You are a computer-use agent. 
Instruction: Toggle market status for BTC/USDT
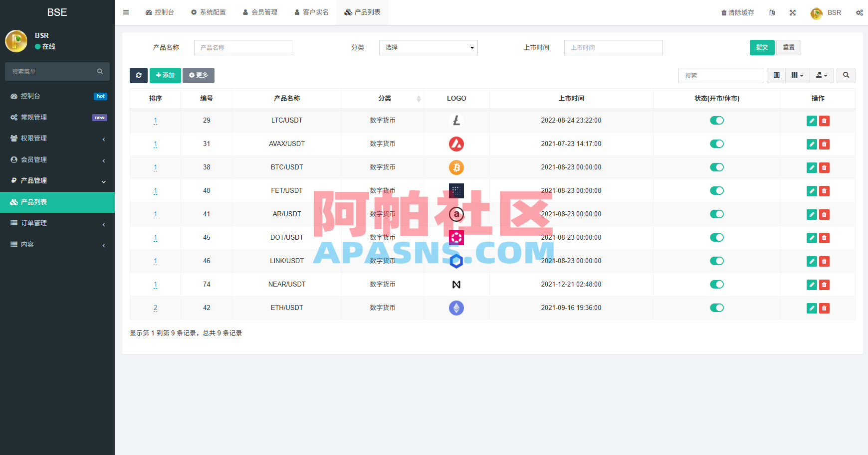tap(717, 167)
